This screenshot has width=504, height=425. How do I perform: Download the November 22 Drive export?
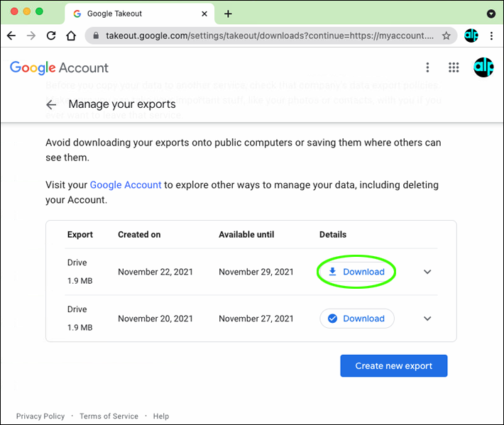356,272
